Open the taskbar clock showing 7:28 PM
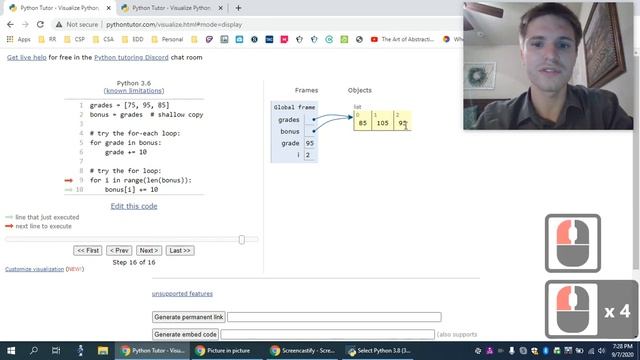This screenshot has width=640, height=360. (622, 351)
